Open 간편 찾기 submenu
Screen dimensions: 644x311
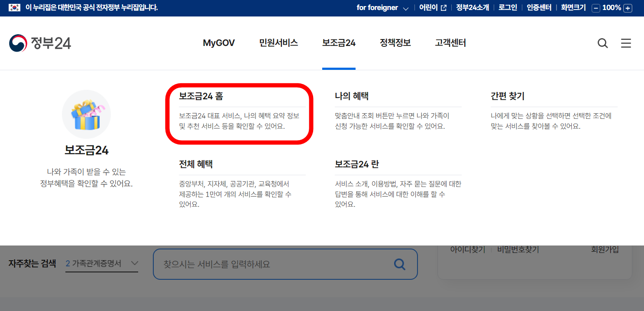(x=508, y=96)
